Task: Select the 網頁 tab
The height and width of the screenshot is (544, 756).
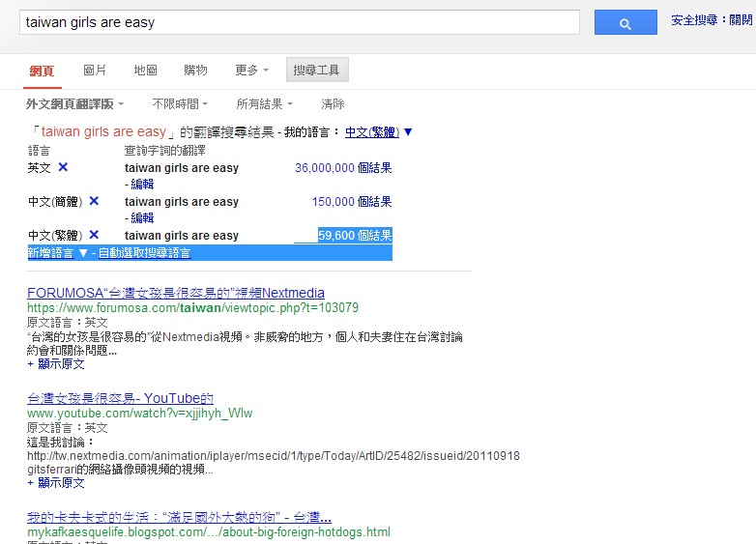Action: point(42,71)
